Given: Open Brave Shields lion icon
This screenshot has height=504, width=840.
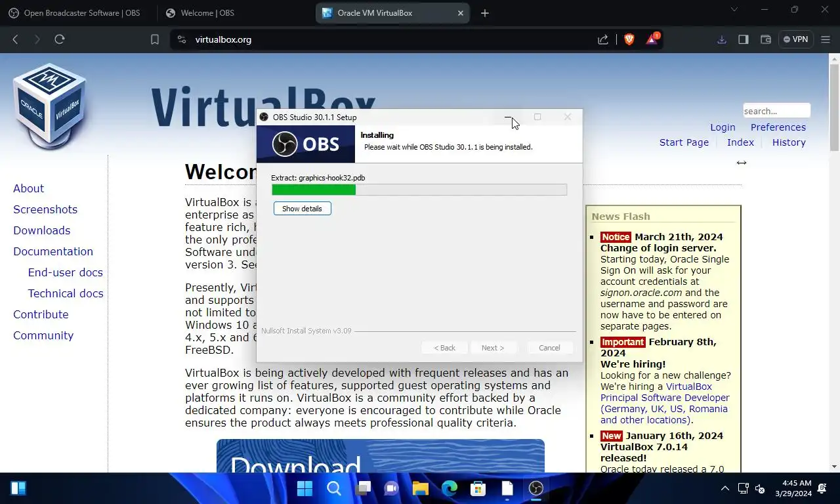Looking at the screenshot, I should [x=629, y=39].
